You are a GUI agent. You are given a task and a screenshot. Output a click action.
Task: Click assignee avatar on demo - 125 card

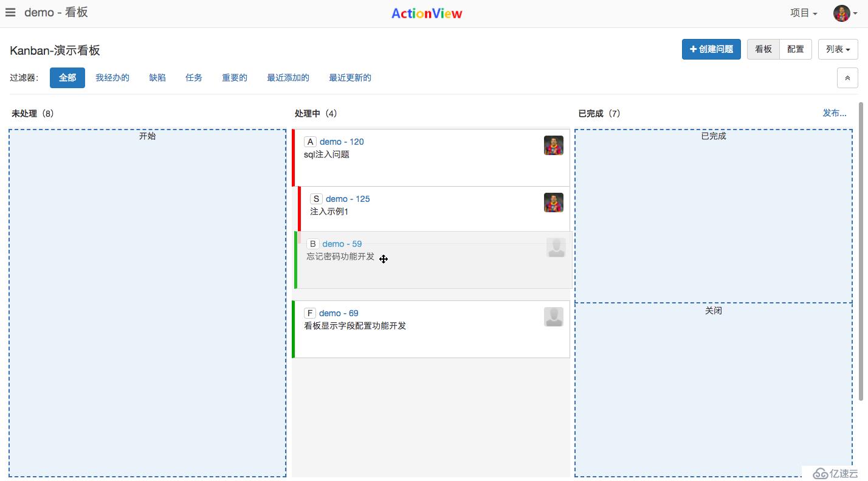coord(554,202)
